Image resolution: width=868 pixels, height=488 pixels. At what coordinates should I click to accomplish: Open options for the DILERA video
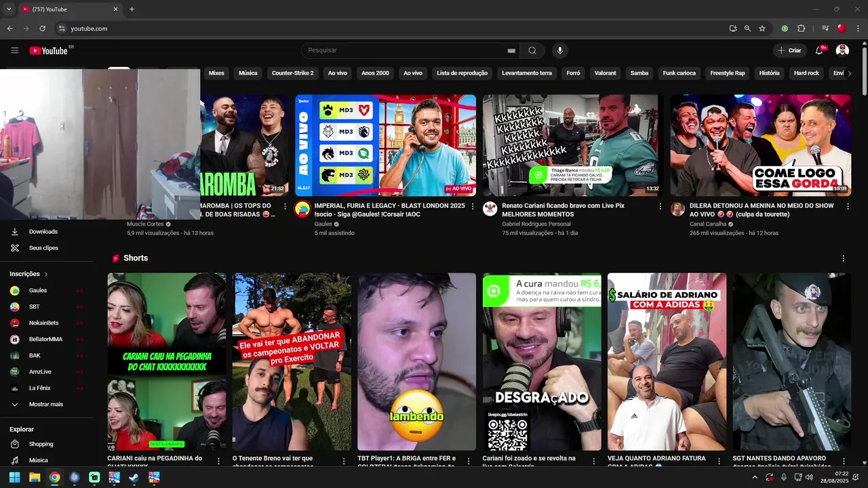[848, 206]
